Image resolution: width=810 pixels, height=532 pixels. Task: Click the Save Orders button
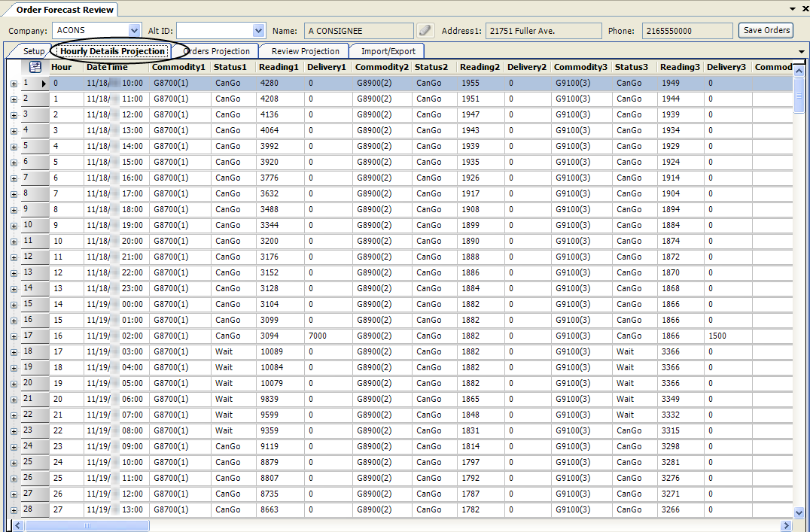(766, 31)
